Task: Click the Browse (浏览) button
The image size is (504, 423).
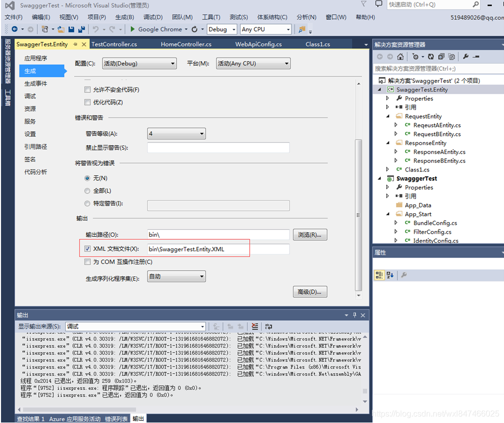Action: (x=310, y=235)
